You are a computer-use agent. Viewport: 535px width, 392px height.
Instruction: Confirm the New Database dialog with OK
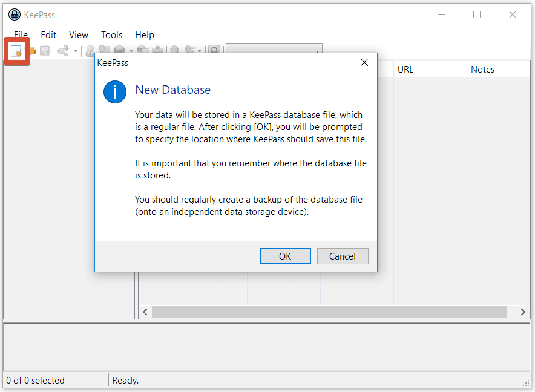285,256
